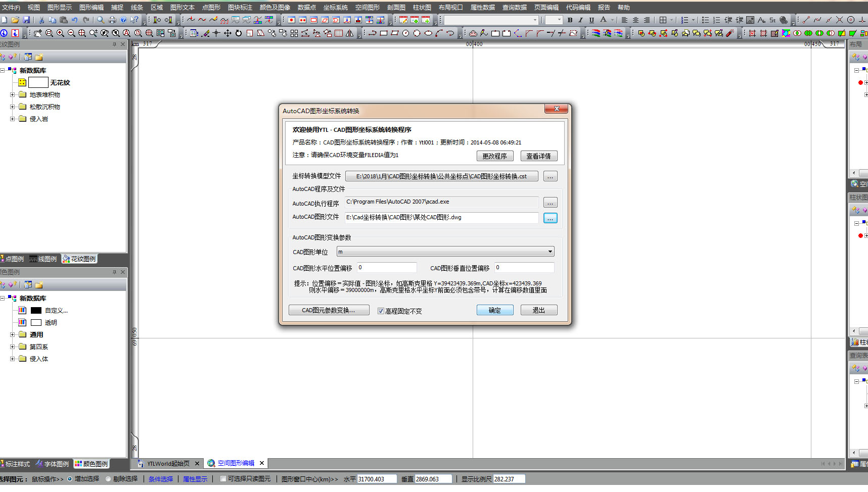Switch to the 线图例 tab
The height and width of the screenshot is (492, 868).
pyautogui.click(x=42, y=259)
